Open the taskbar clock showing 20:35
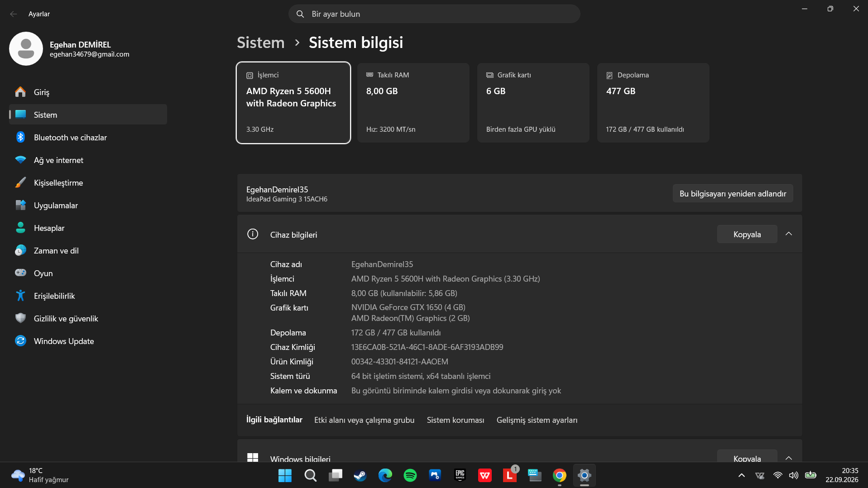Viewport: 868px width, 488px height. [x=842, y=475]
